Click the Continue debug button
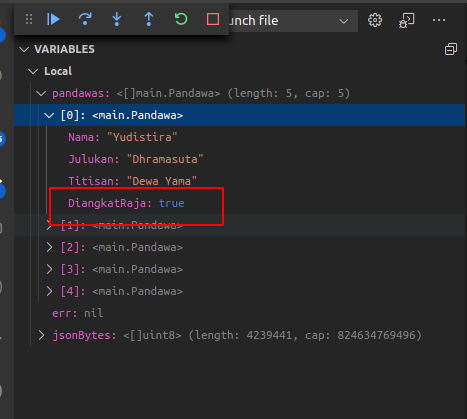467x419 pixels. pyautogui.click(x=53, y=19)
